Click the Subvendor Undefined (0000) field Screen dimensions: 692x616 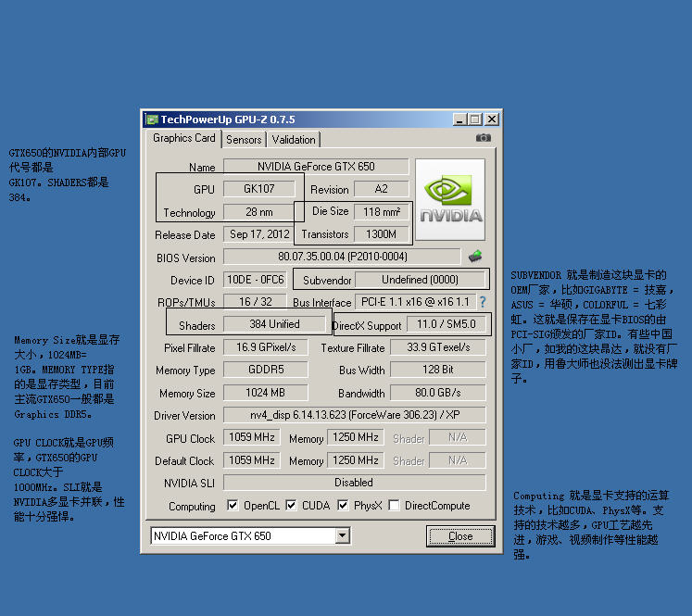point(420,280)
